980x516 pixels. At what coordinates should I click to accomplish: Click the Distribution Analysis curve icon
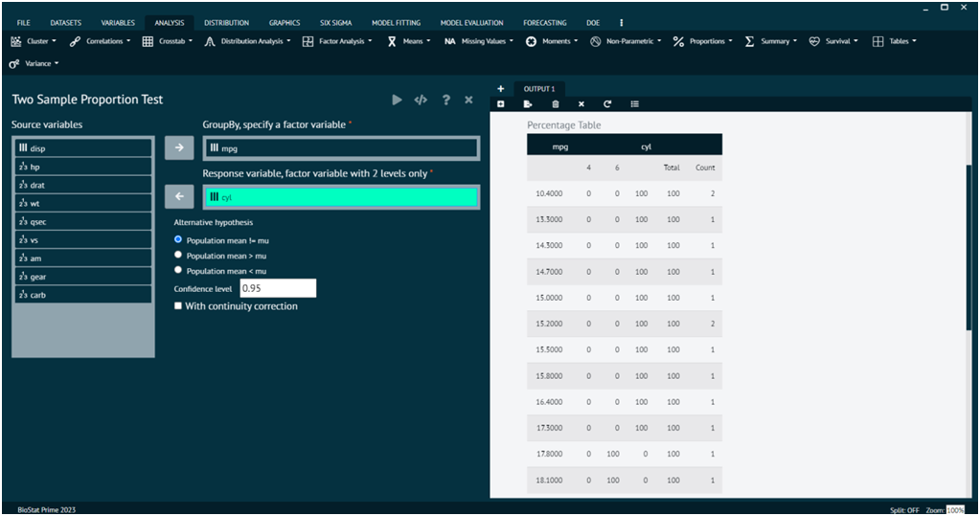tap(210, 41)
